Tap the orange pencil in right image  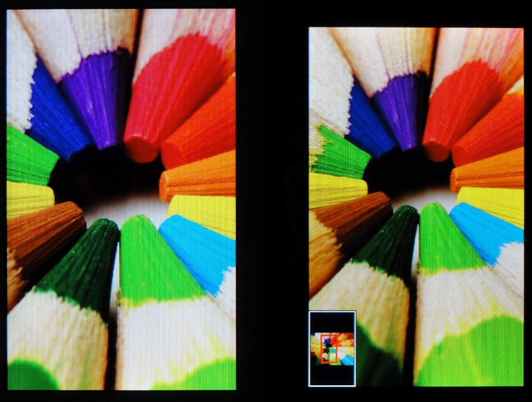point(488,171)
